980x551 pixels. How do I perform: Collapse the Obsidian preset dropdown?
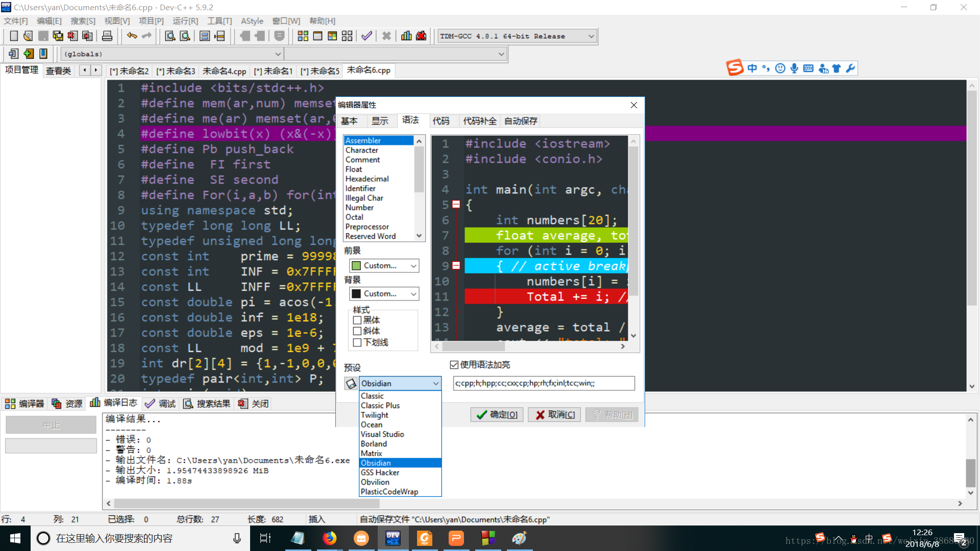pyautogui.click(x=436, y=384)
